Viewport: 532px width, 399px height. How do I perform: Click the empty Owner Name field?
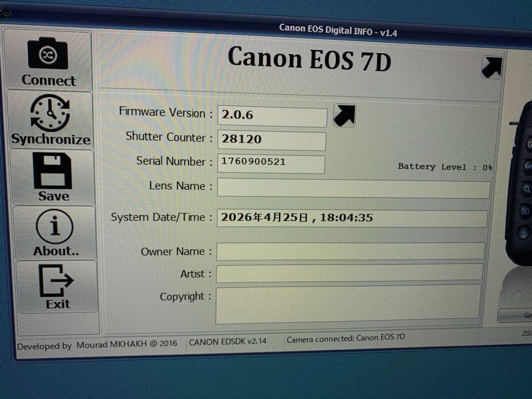tap(350, 251)
